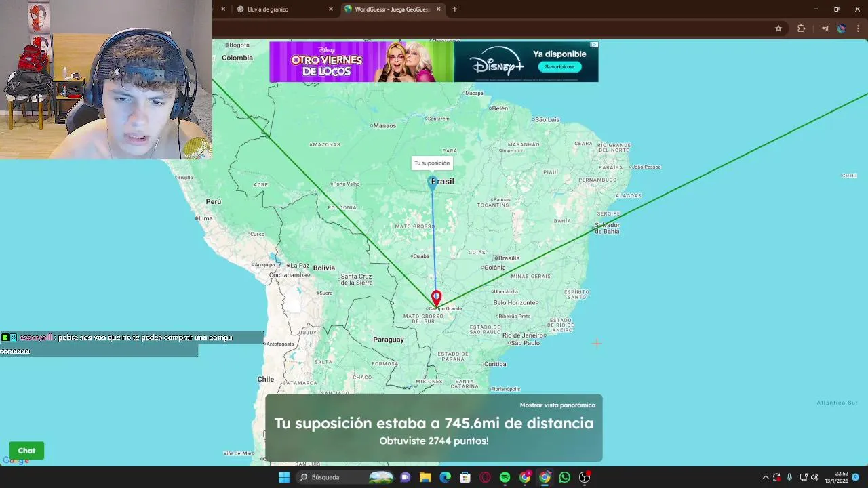
Task: Click the Belo Horizonte label on the map
Action: (516, 302)
